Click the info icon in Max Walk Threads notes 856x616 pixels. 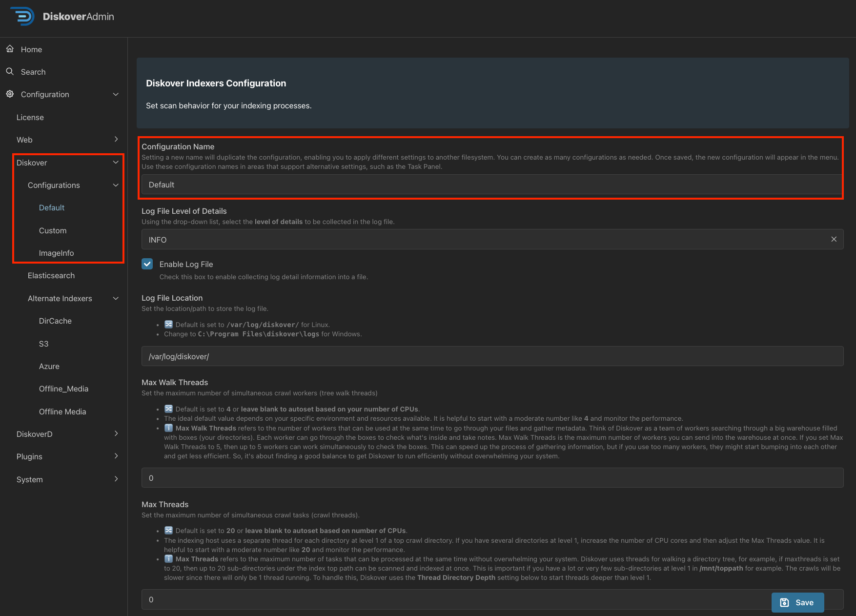168,428
